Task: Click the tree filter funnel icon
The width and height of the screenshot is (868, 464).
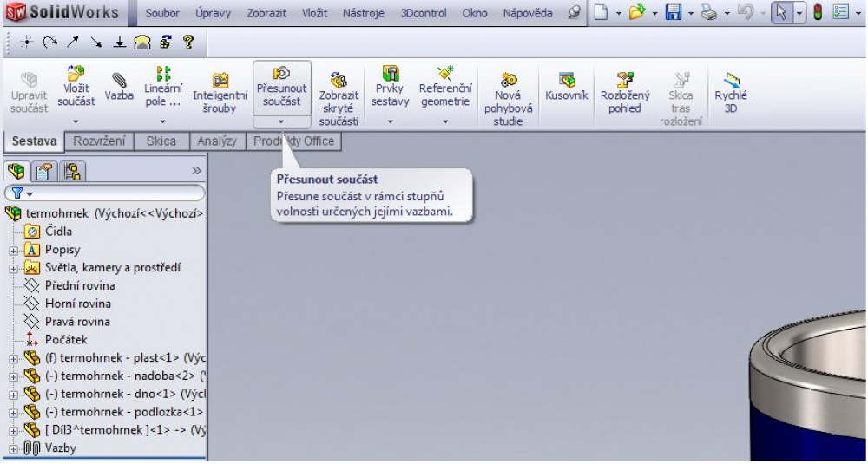Action: pyautogui.click(x=16, y=193)
